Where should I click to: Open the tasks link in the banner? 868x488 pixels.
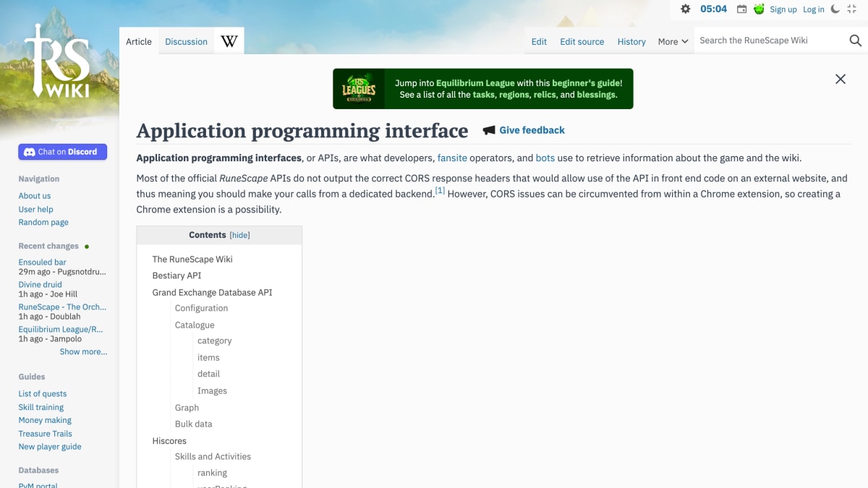[483, 95]
